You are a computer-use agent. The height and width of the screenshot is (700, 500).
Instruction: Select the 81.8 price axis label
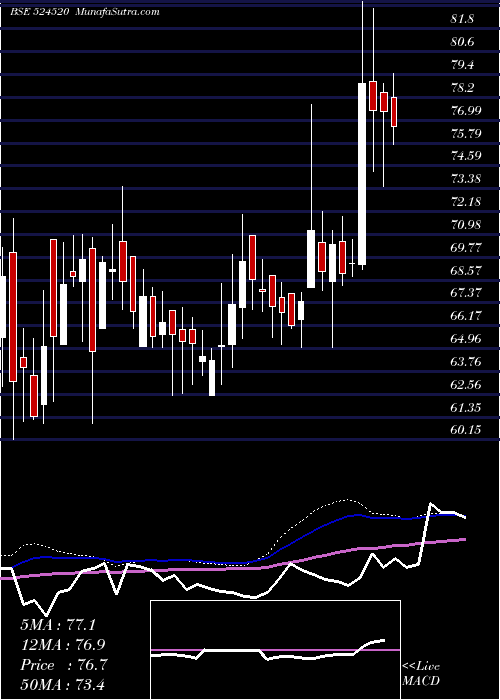click(462, 19)
